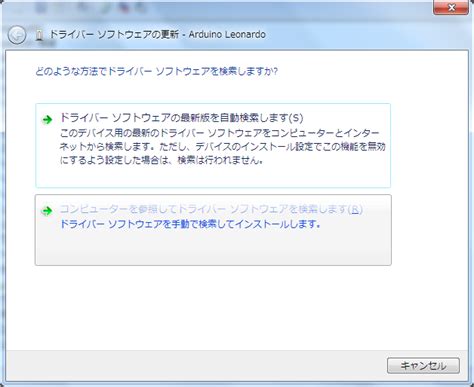Image resolution: width=474 pixels, height=387 pixels.
Task: Choose automatic driver search option (S)
Action: [213, 145]
